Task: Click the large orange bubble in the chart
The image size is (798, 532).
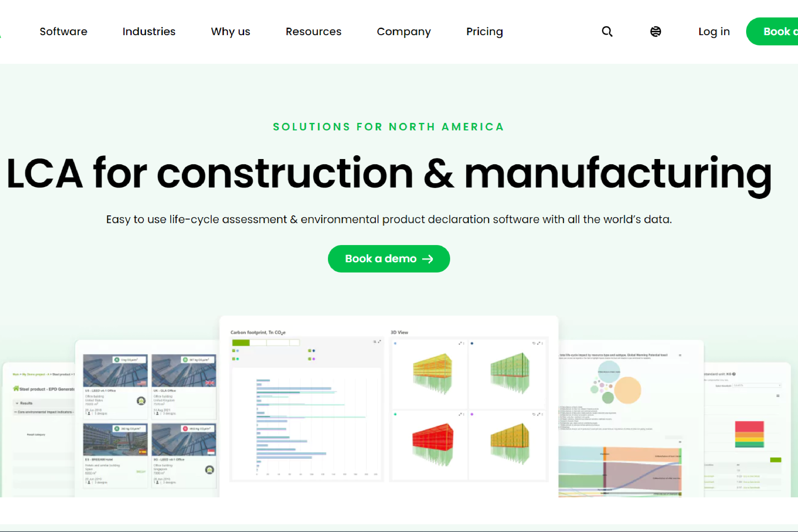Action: pyautogui.click(x=627, y=390)
